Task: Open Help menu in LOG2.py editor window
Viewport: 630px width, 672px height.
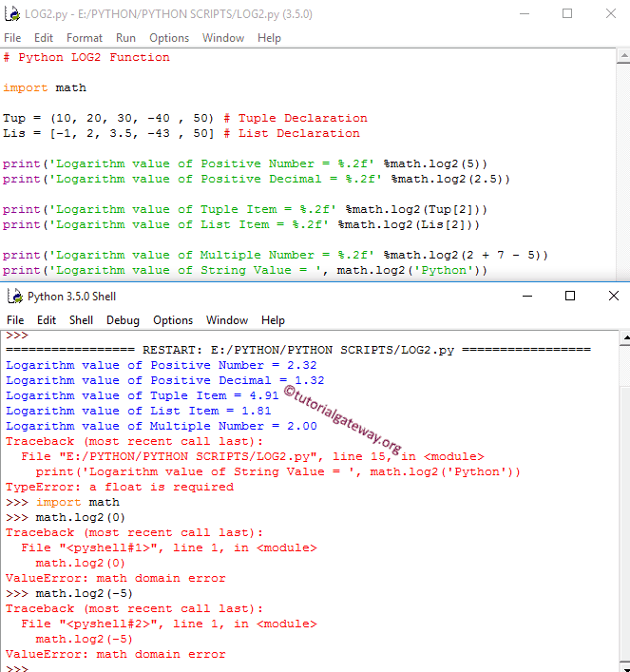Action: coord(269,38)
